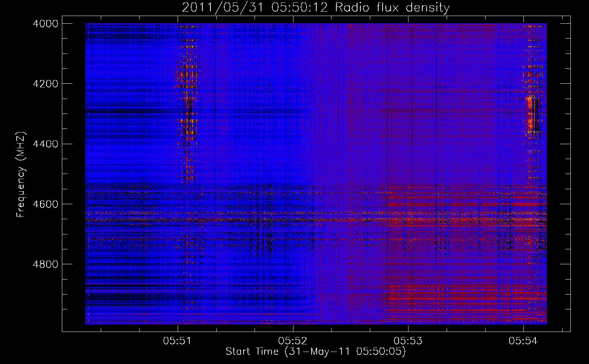Screen dimensions: 589x364
Task: Click the "Frequency (MHZ)" axis label
Action: click(x=21, y=175)
